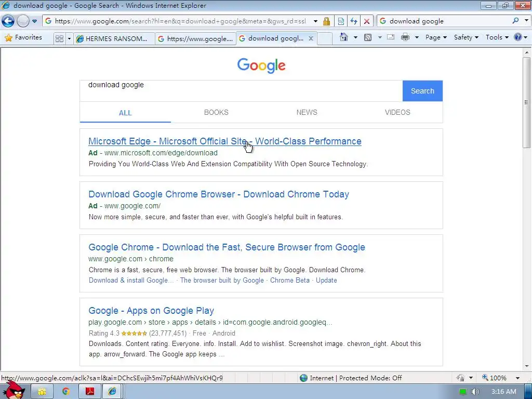Image resolution: width=532 pixels, height=399 pixels.
Task: Click the green system tray icon
Action: [463, 392]
